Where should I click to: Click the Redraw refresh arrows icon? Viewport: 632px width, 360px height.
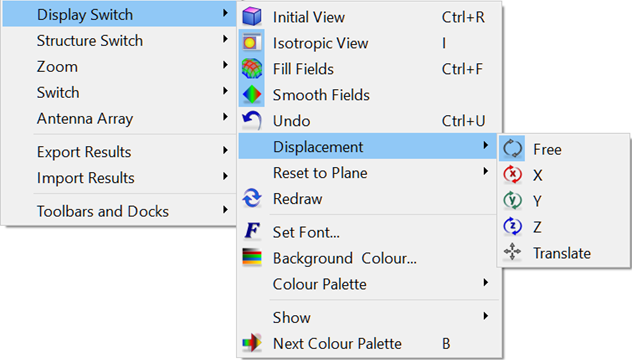pyautogui.click(x=252, y=198)
